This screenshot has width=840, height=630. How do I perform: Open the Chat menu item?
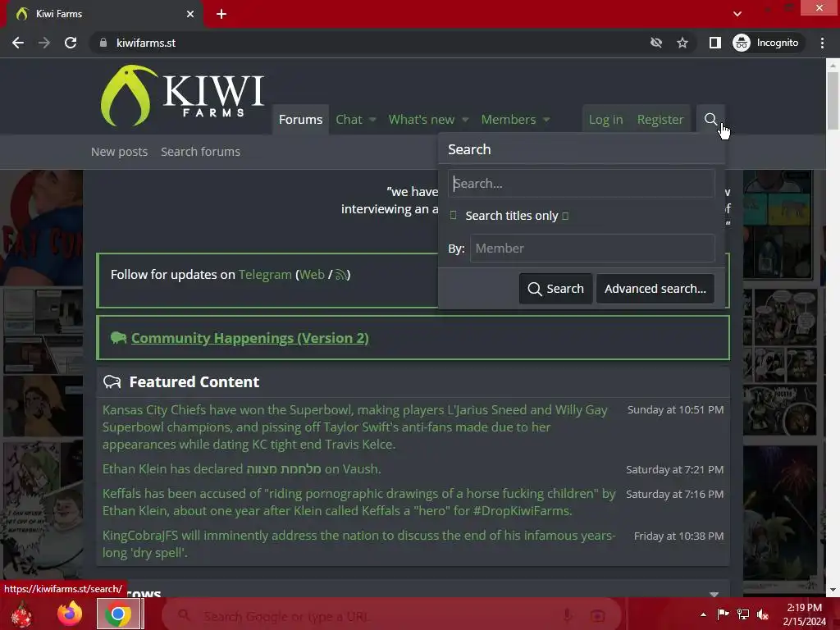point(349,120)
